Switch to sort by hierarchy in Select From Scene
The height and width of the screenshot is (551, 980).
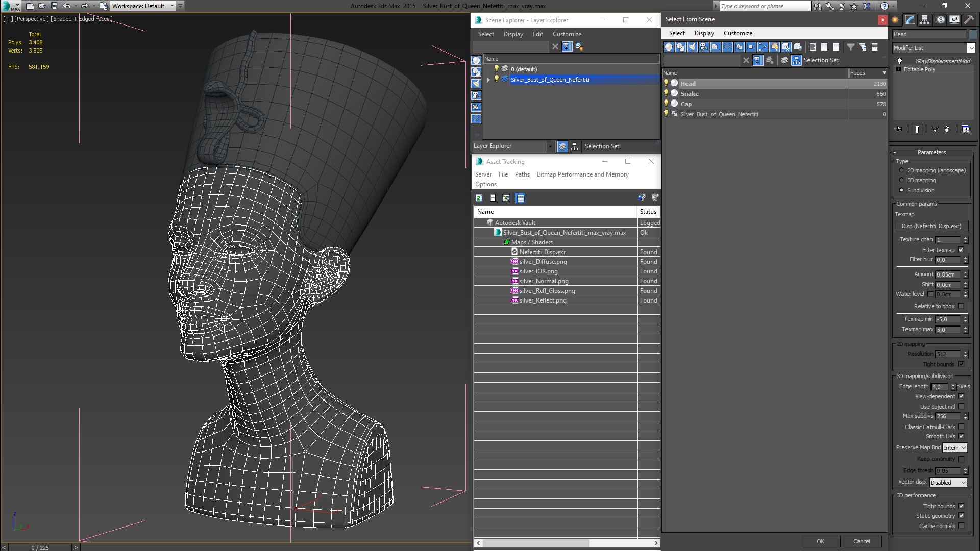pyautogui.click(x=796, y=60)
